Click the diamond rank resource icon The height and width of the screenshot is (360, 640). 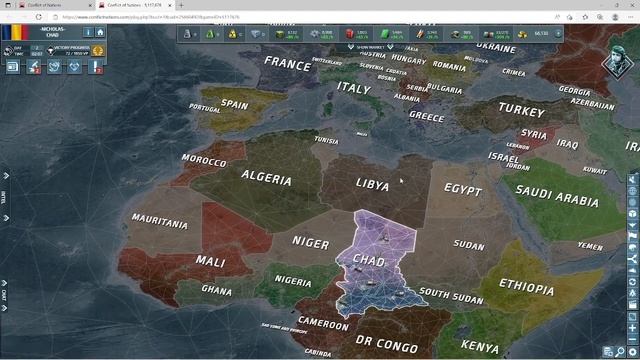(x=257, y=34)
